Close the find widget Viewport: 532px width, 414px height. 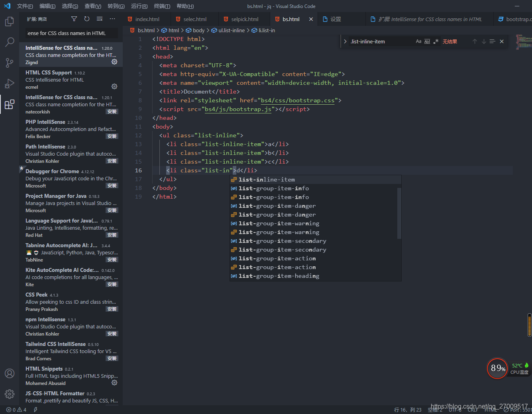[x=502, y=41]
